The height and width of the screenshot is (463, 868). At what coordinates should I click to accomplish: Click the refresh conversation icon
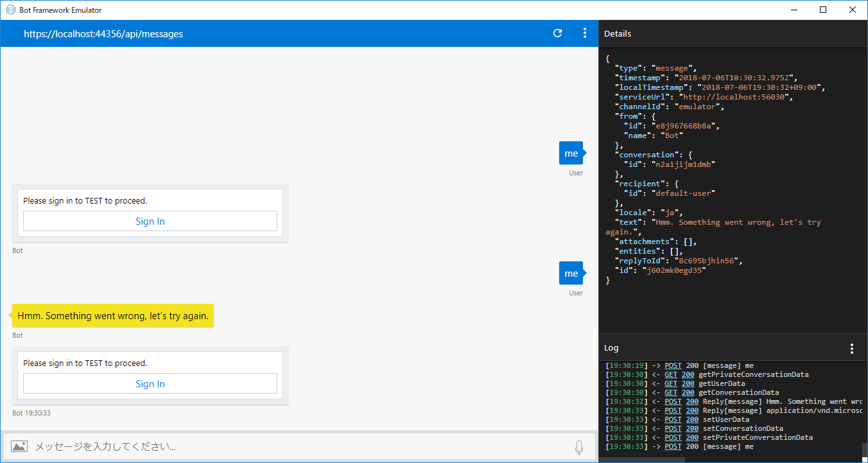tap(557, 33)
